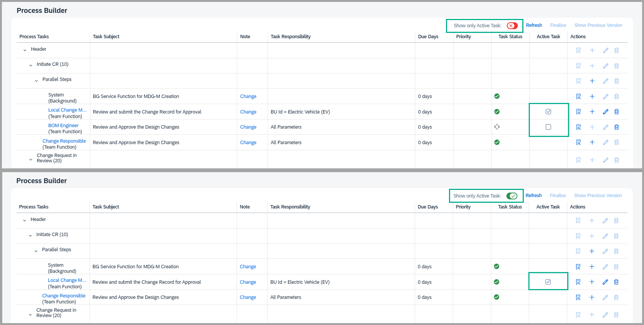Click the add icon for Change Responsible in upper panel
The image size is (644, 325).
coord(592,142)
